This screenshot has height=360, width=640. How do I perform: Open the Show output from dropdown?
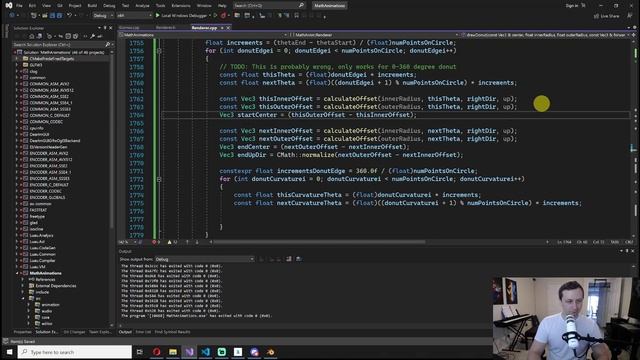(204, 259)
